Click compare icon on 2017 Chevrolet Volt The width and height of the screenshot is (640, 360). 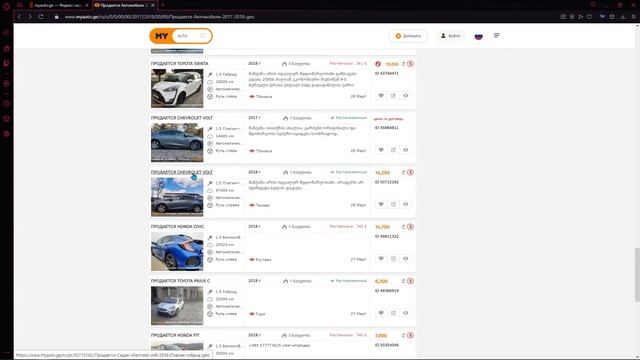(x=393, y=150)
